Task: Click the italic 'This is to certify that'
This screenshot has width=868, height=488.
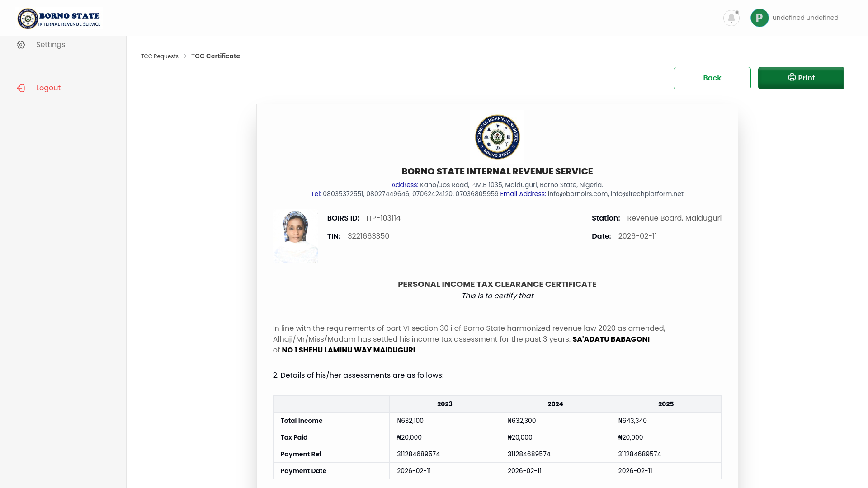Action: coord(497,296)
